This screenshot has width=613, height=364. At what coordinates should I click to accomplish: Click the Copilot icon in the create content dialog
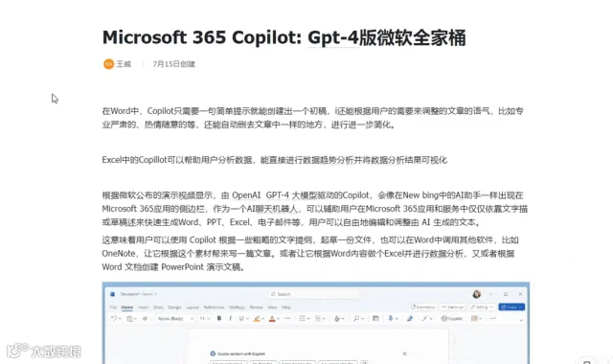coord(213,353)
